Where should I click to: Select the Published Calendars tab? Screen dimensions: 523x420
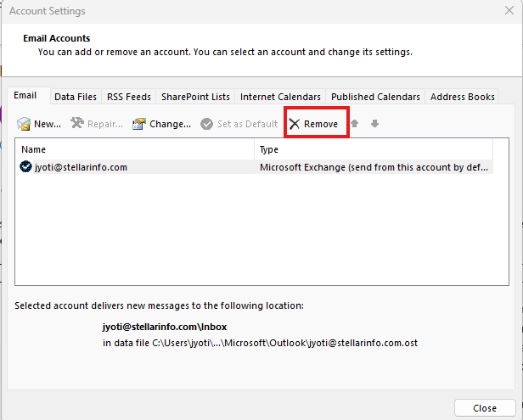pos(375,98)
